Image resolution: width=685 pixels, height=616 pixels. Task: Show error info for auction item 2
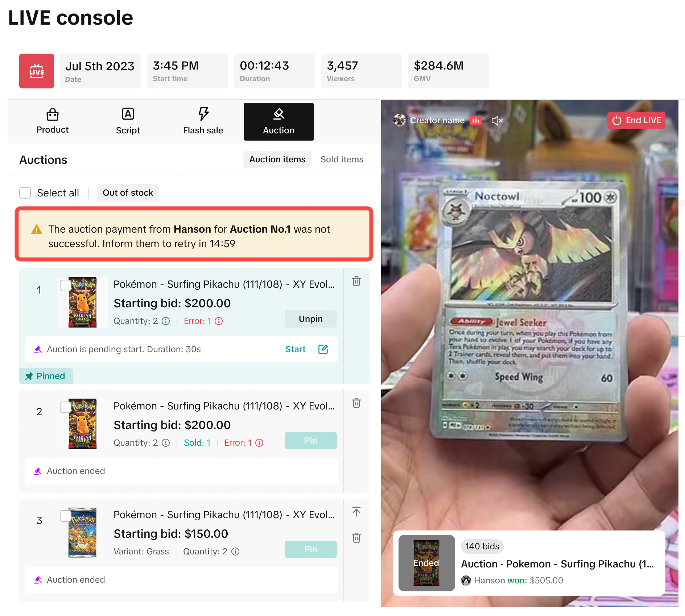click(x=259, y=443)
